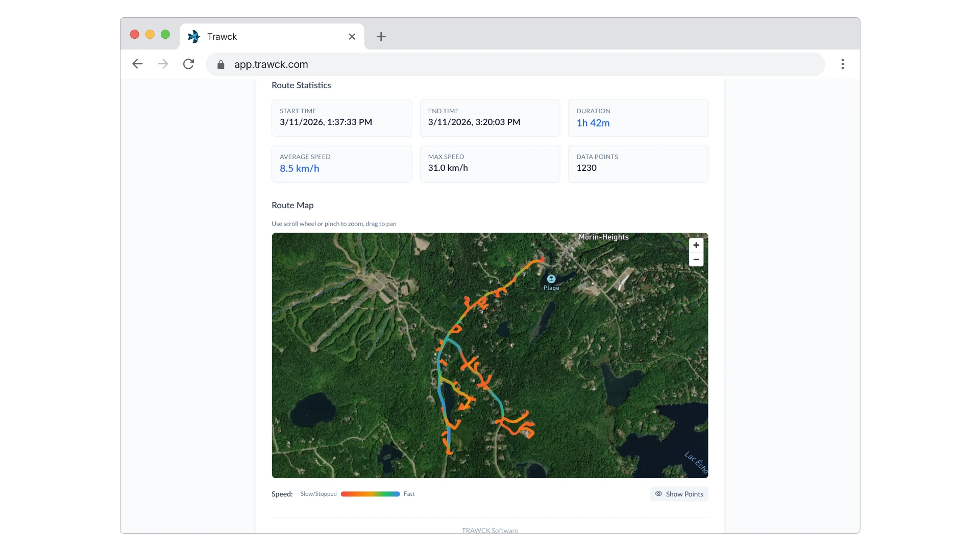
Task: Click the Trawck favicon in the browser tab
Action: click(194, 36)
